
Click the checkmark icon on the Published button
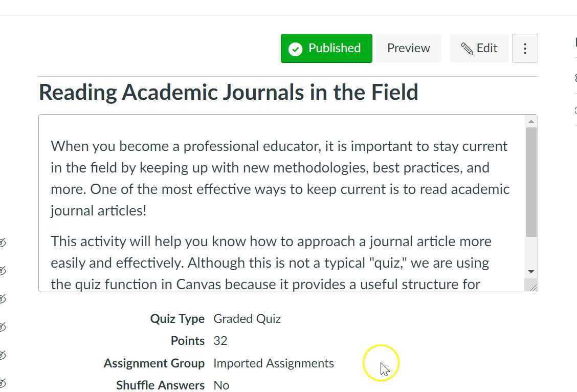[x=295, y=48]
